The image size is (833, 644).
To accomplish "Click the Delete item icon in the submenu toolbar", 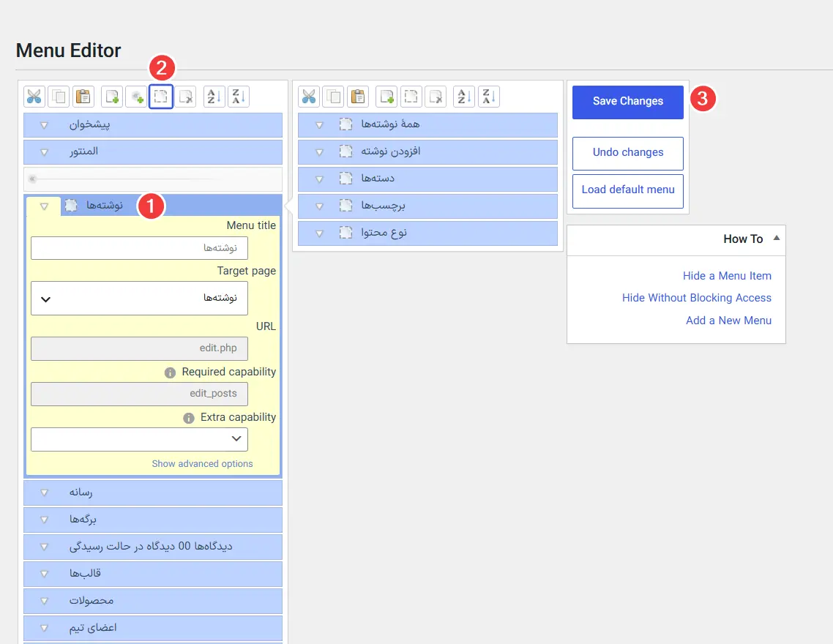I will click(436, 97).
